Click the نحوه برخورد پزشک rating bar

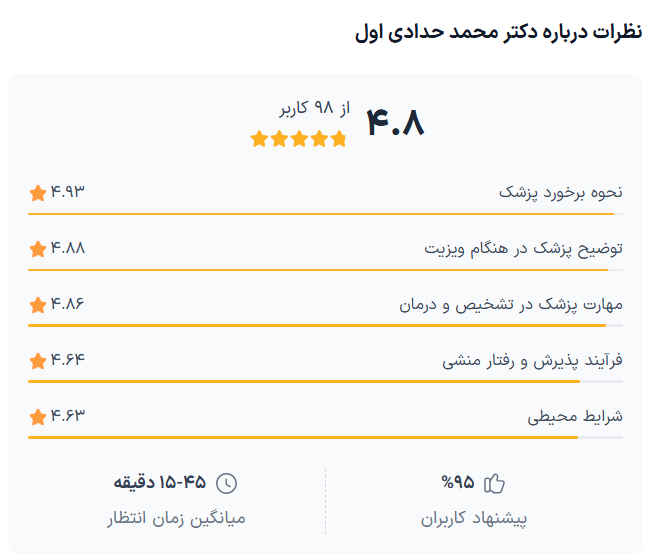click(325, 213)
